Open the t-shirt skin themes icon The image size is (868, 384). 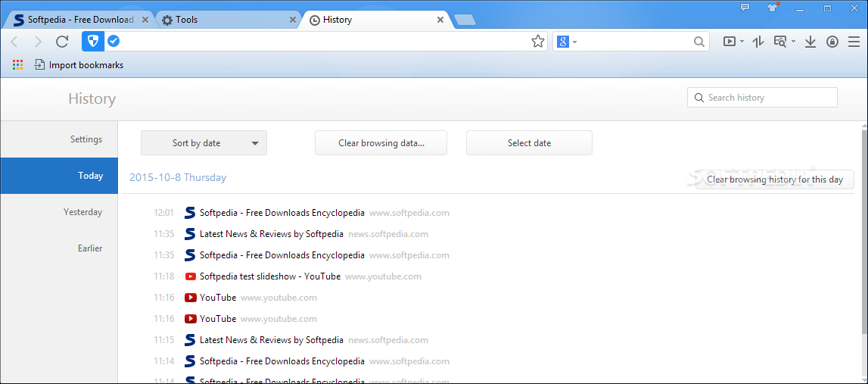tap(773, 8)
